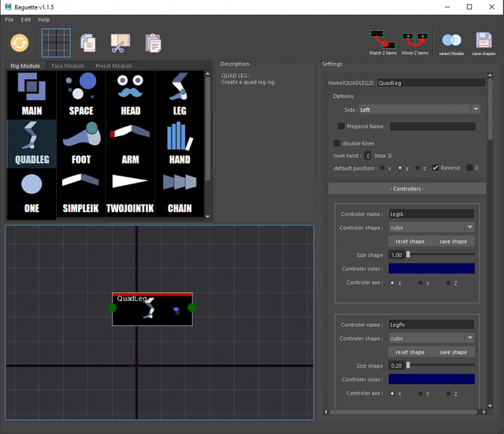
Task: Click the Match 2 Items icon
Action: (383, 40)
